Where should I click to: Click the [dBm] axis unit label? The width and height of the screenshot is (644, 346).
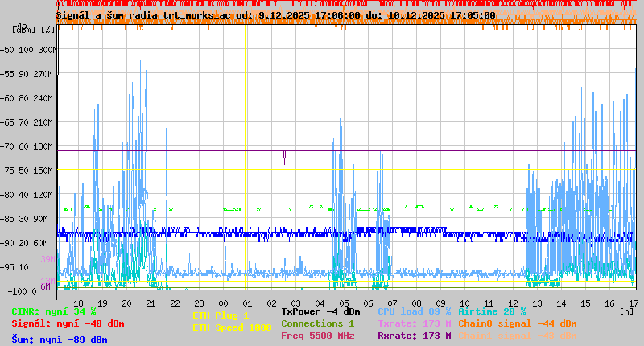pyautogui.click(x=26, y=30)
